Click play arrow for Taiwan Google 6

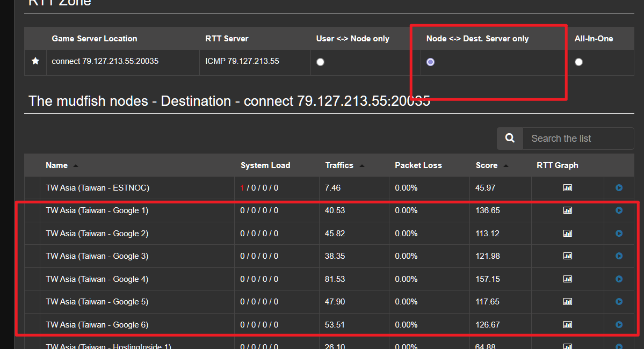619,325
